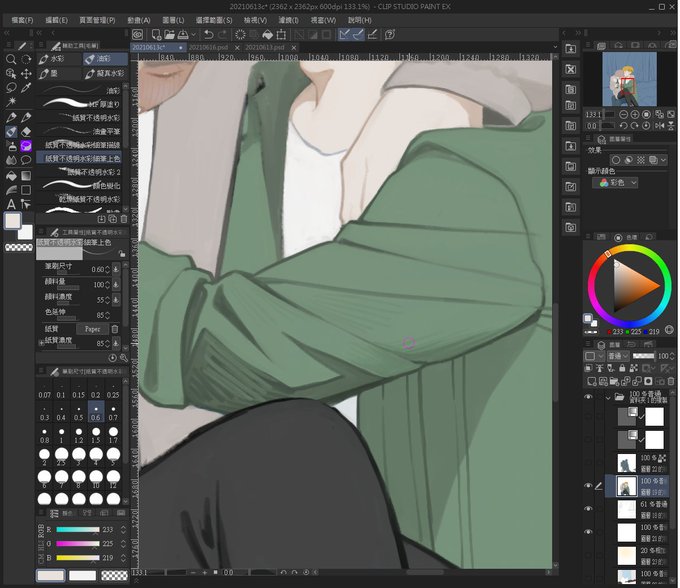Toggle visibility of the 61% normal layer
The width and height of the screenshot is (680, 588).
pos(588,509)
